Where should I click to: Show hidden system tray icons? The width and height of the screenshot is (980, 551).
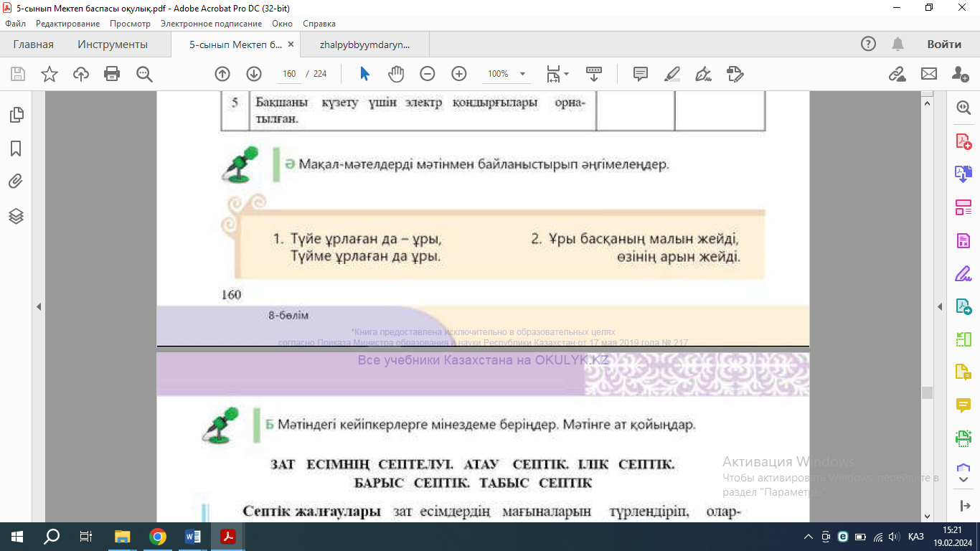pyautogui.click(x=809, y=537)
